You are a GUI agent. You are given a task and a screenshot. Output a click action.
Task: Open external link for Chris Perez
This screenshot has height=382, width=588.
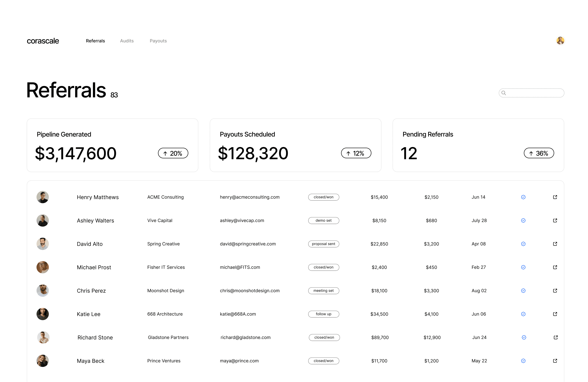(x=555, y=291)
